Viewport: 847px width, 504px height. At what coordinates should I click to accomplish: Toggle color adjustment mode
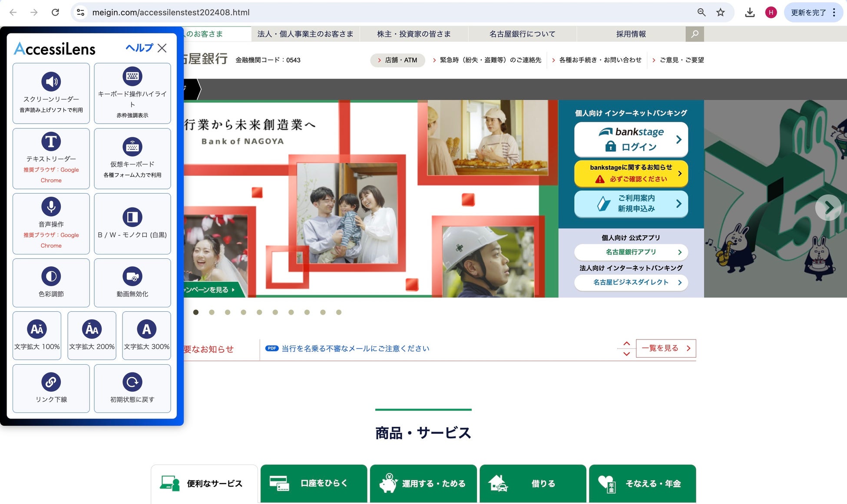tap(51, 283)
